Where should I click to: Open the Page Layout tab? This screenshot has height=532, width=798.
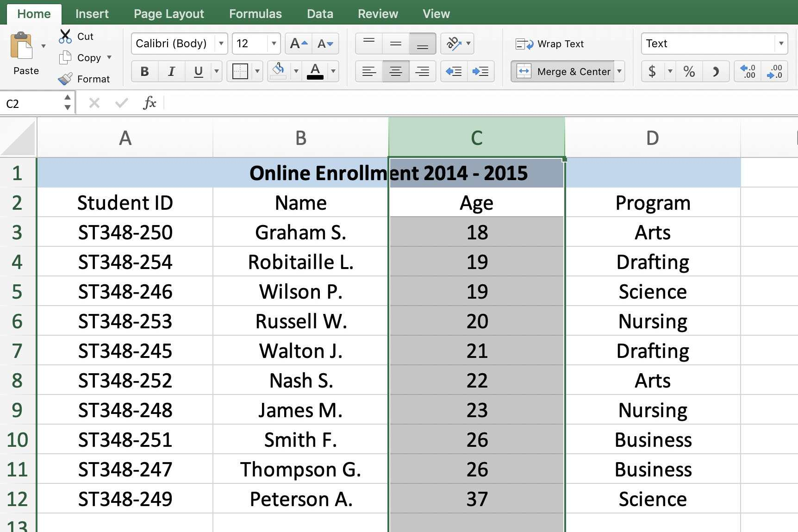tap(168, 14)
